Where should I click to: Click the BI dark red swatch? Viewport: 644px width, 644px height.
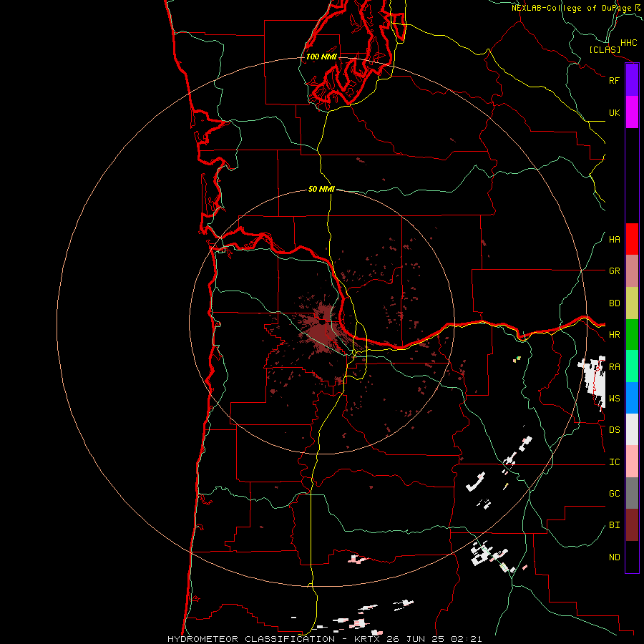pyautogui.click(x=632, y=525)
